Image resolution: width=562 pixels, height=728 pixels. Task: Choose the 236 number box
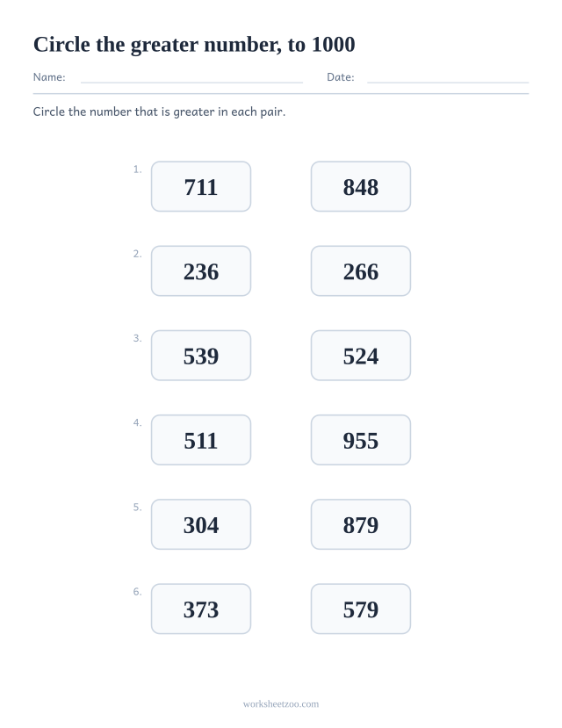(x=201, y=271)
